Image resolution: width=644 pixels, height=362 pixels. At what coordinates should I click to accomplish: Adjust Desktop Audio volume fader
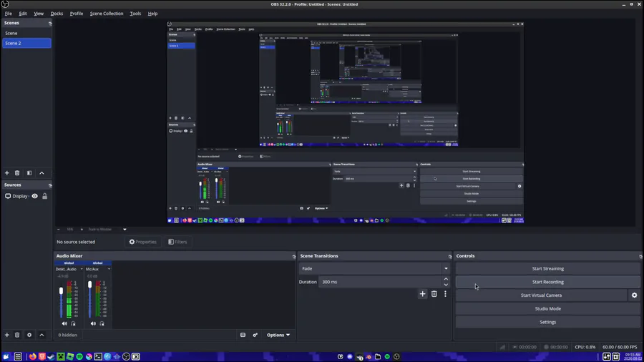[62, 291]
